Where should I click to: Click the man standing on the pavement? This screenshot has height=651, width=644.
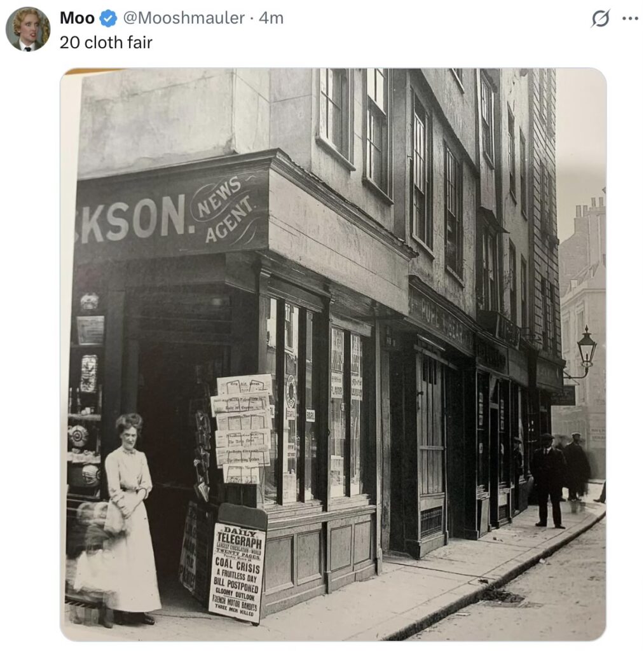(549, 479)
